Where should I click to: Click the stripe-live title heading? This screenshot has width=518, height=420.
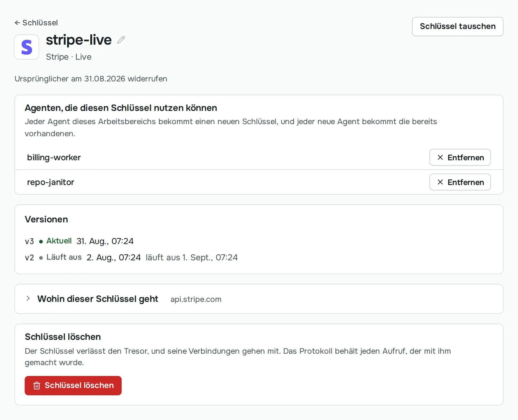click(79, 40)
